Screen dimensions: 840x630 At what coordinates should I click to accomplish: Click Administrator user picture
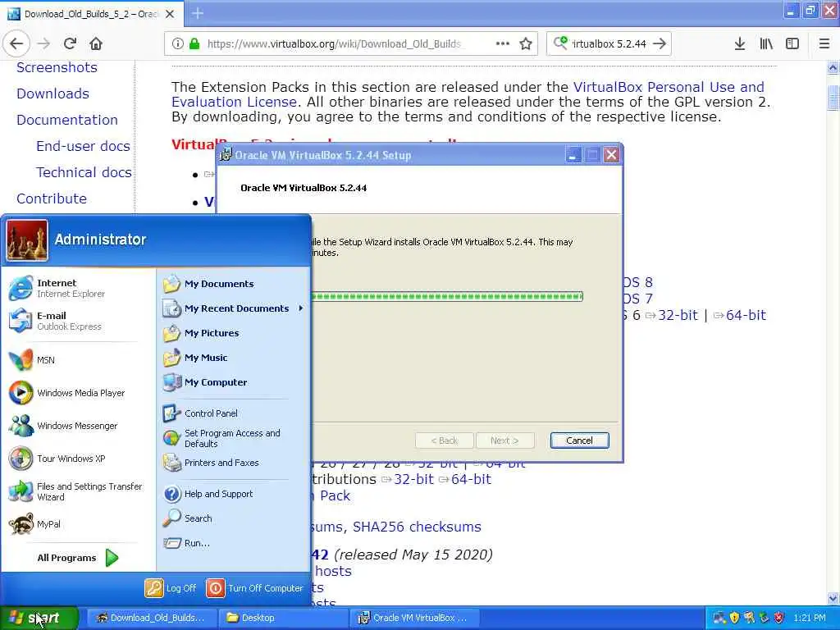pos(27,240)
